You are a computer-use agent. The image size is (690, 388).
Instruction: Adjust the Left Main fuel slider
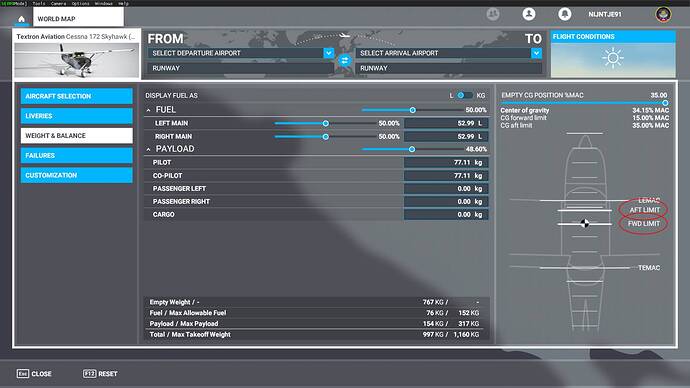[326, 124]
